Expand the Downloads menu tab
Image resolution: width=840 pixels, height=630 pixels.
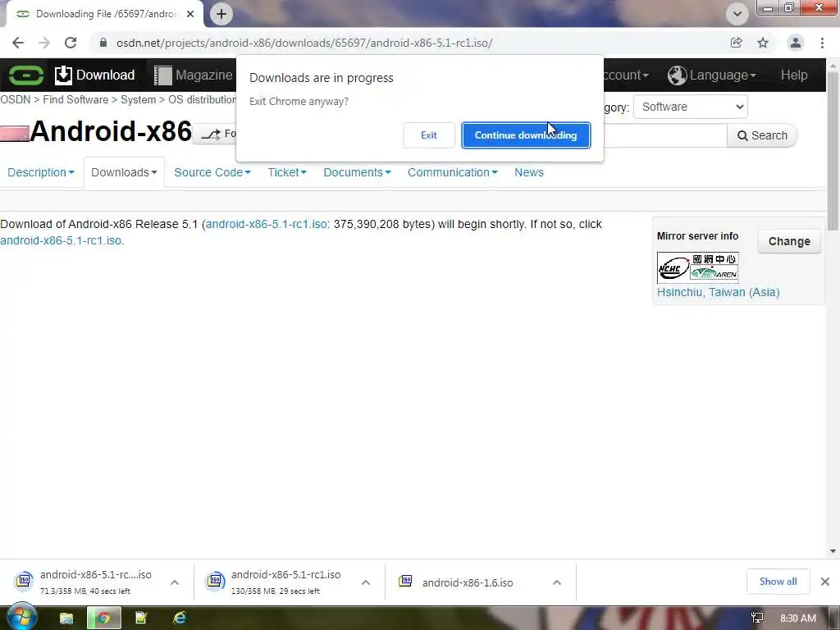pyautogui.click(x=124, y=172)
